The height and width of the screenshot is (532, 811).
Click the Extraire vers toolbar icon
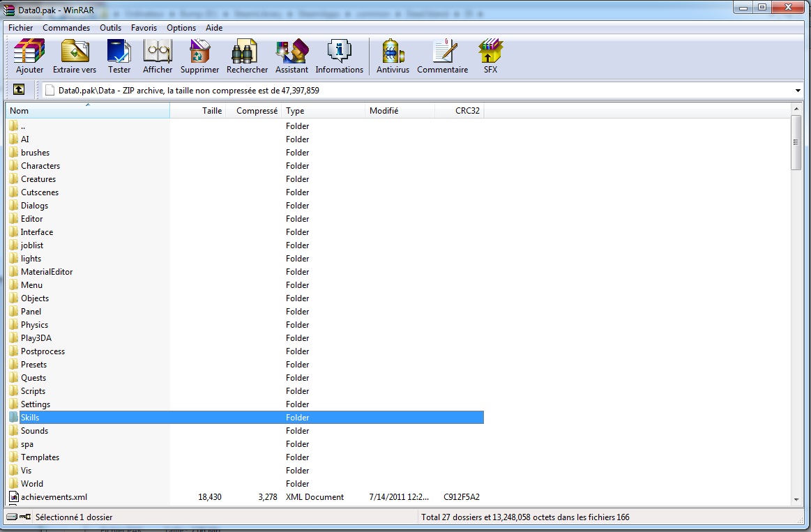[75, 51]
